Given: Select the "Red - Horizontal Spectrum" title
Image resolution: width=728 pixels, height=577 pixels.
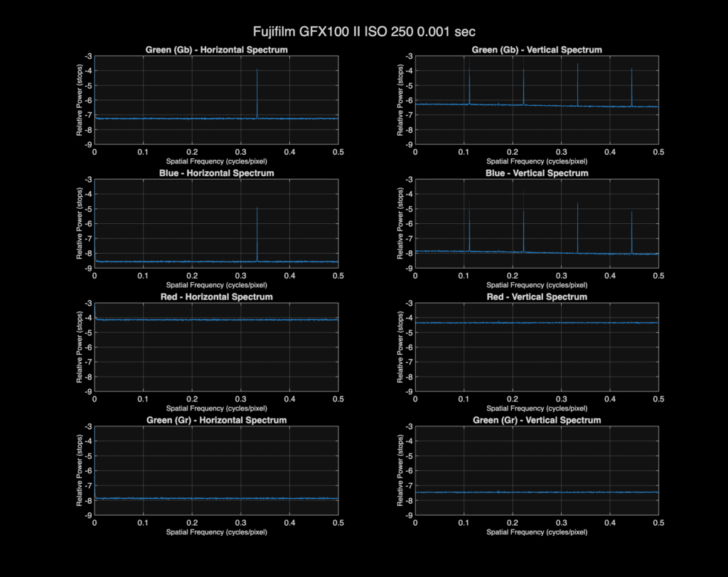Looking at the screenshot, I should (x=216, y=296).
